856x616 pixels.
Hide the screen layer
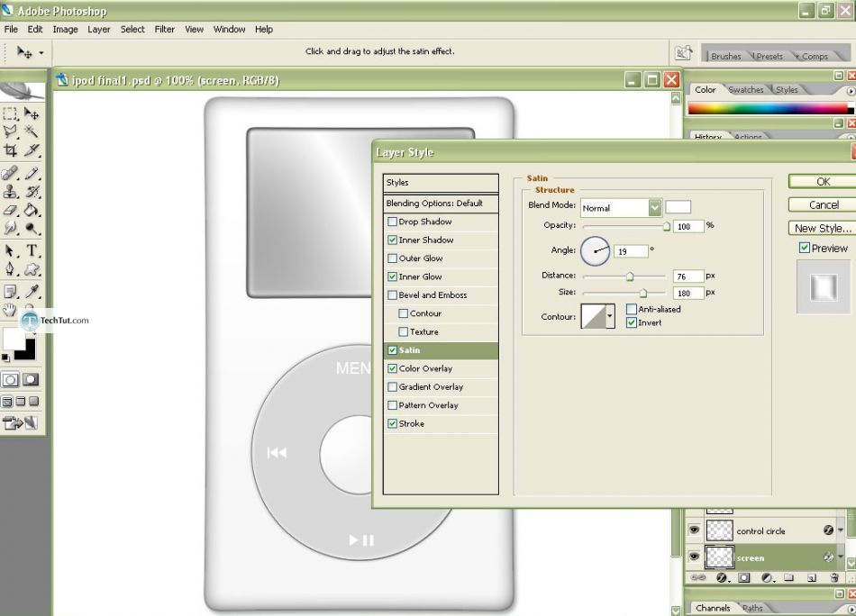coord(694,557)
